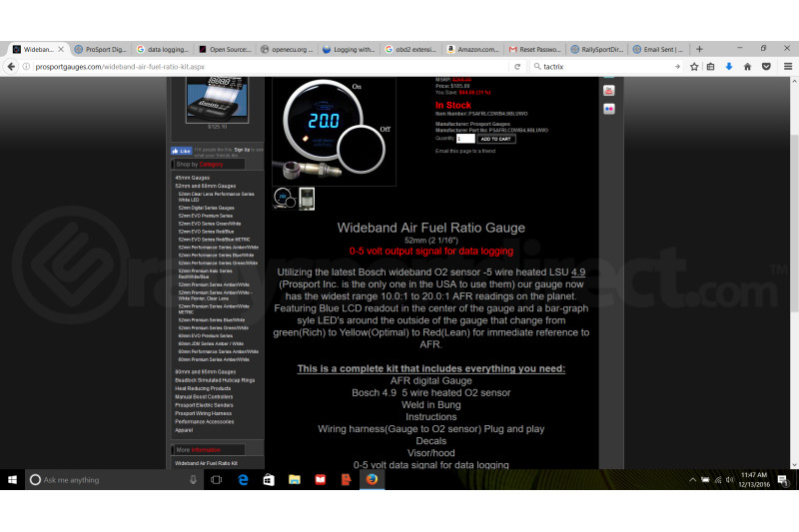Close the Wideband tab
Viewport: 799px width, 532px height.
[61, 49]
